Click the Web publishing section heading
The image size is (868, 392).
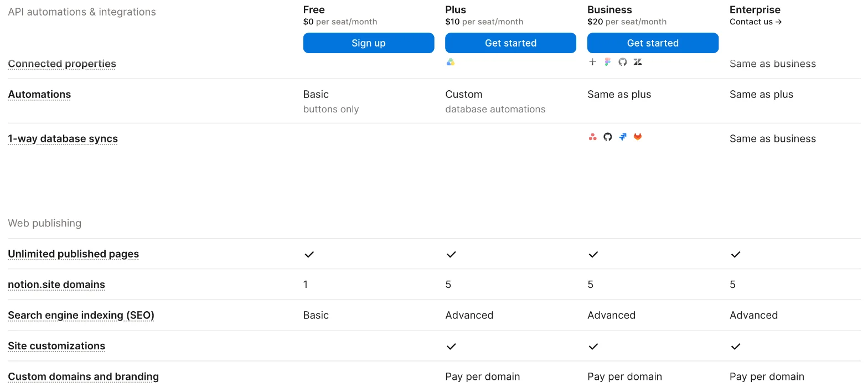pyautogui.click(x=44, y=223)
